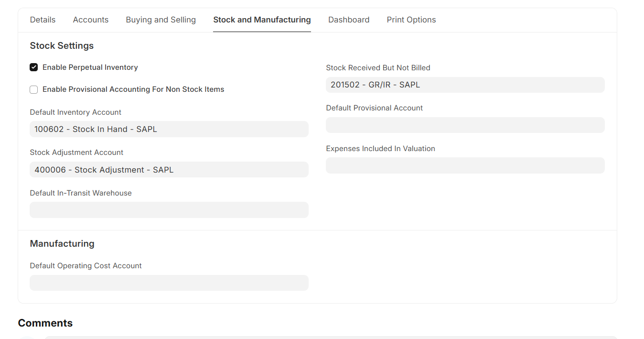Screen dimensions: 644x339
Task: Switch to Print Options tab
Action: click(x=411, y=20)
